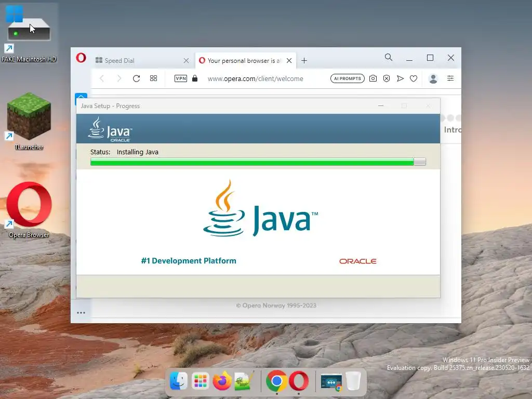Toggle the VPN badge
Image resolution: width=532 pixels, height=399 pixels.
180,78
